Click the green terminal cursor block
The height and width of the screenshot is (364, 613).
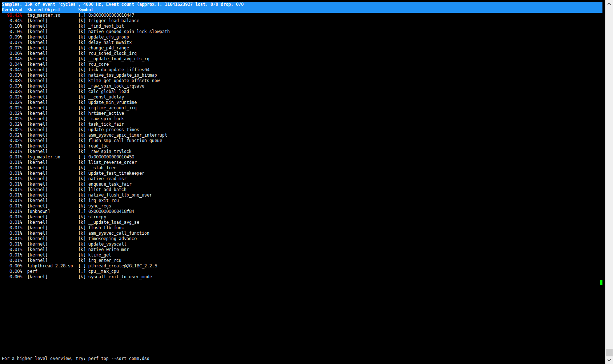coord(601,282)
